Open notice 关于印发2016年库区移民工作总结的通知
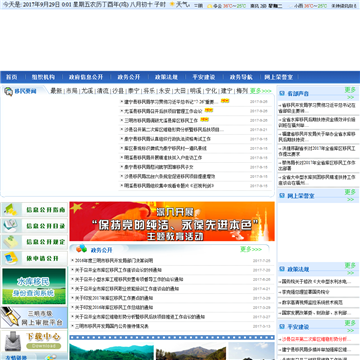This screenshot has width=360, height=360. (x=114, y=307)
